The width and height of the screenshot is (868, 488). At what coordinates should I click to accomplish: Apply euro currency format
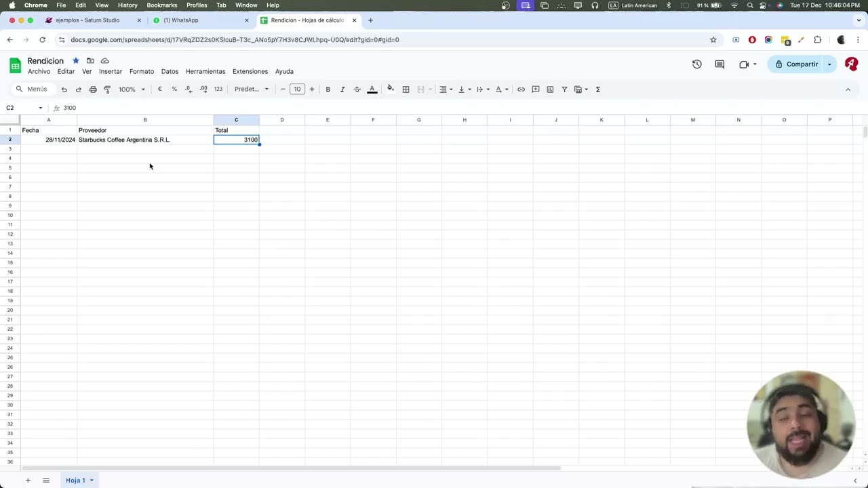click(x=160, y=89)
